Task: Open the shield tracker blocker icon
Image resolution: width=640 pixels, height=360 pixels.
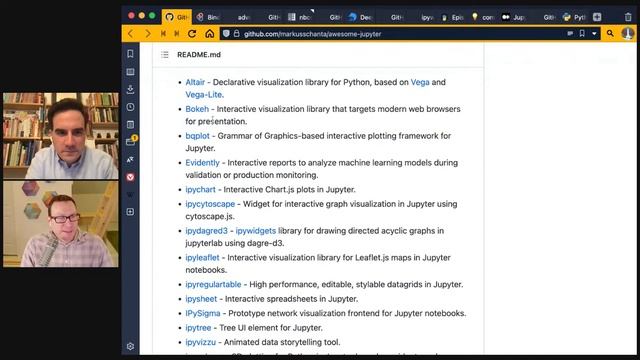Action: click(x=226, y=33)
